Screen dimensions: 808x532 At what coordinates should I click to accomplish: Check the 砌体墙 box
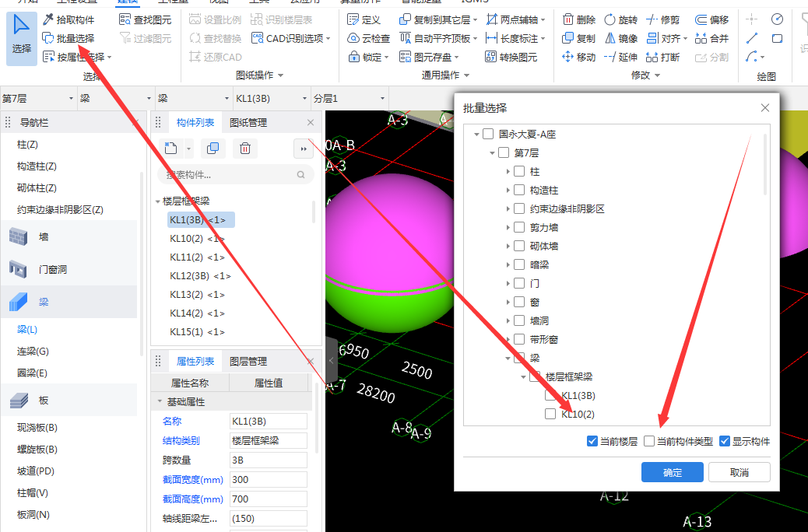519,246
